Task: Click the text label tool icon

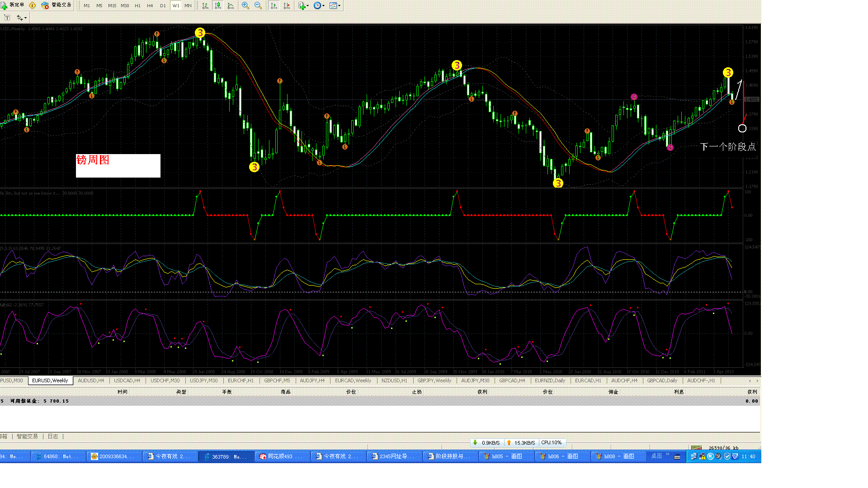Action: [7, 18]
